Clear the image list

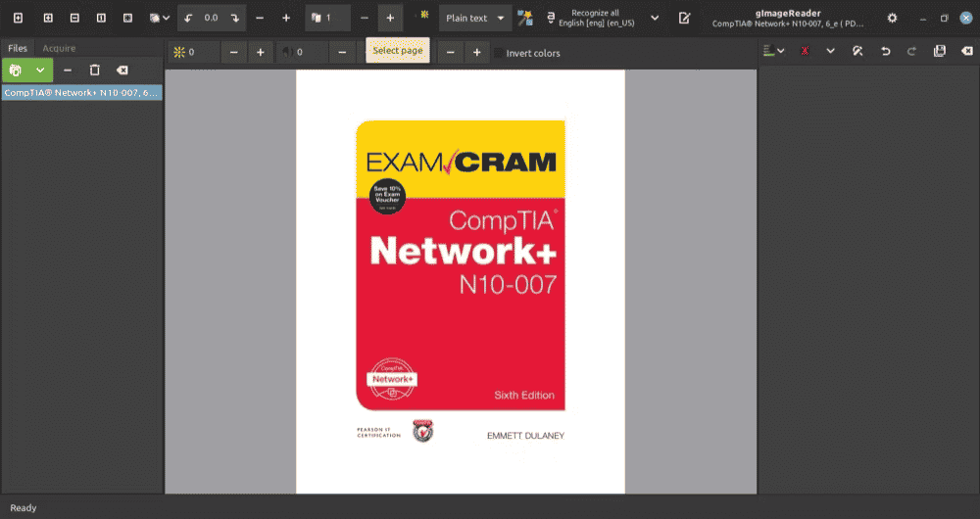122,70
